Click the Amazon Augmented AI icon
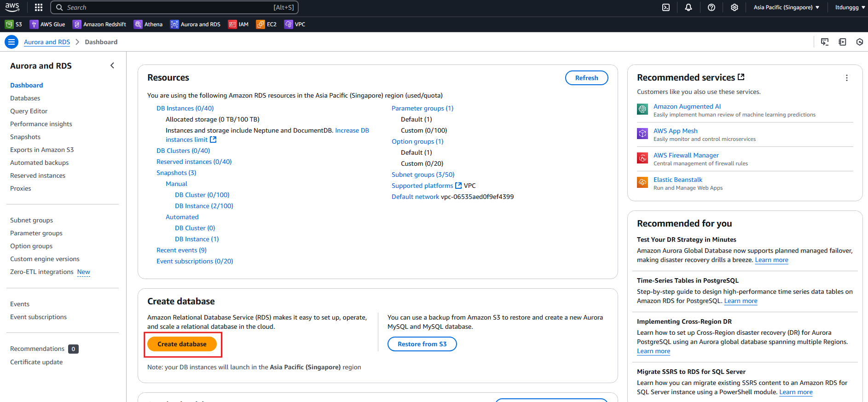The image size is (868, 402). tap(642, 109)
